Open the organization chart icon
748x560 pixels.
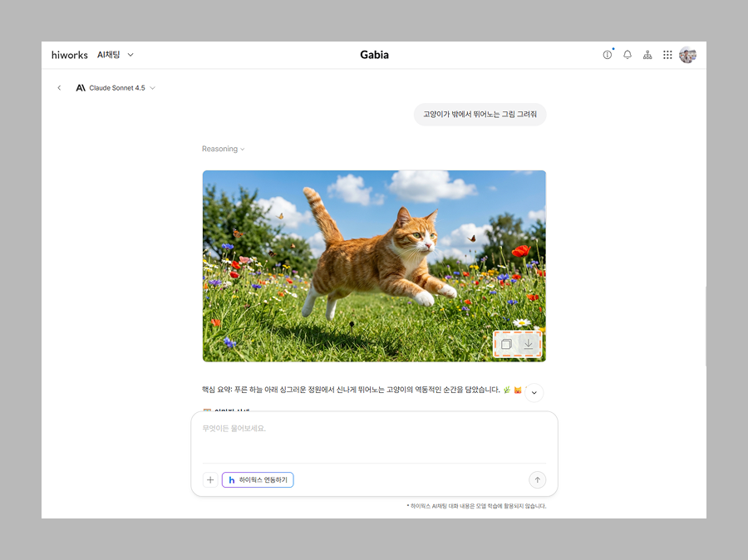tap(647, 55)
